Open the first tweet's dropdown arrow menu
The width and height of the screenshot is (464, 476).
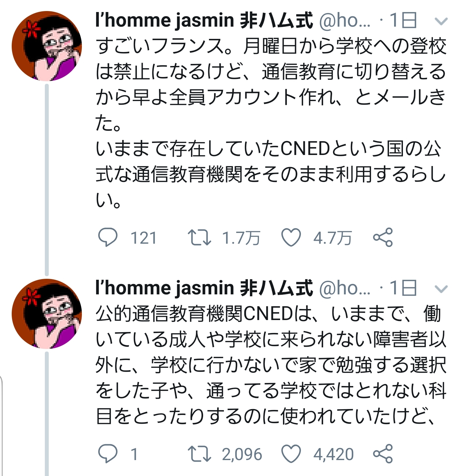[x=441, y=21]
